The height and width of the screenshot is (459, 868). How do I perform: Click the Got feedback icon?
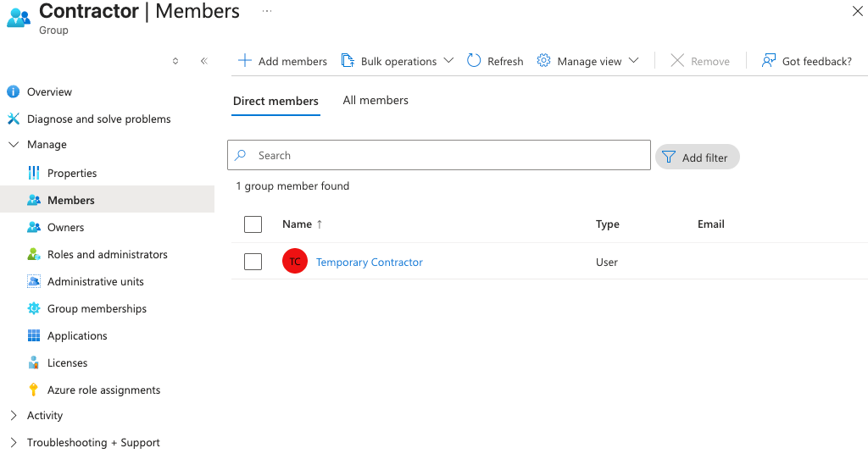pyautogui.click(x=769, y=61)
